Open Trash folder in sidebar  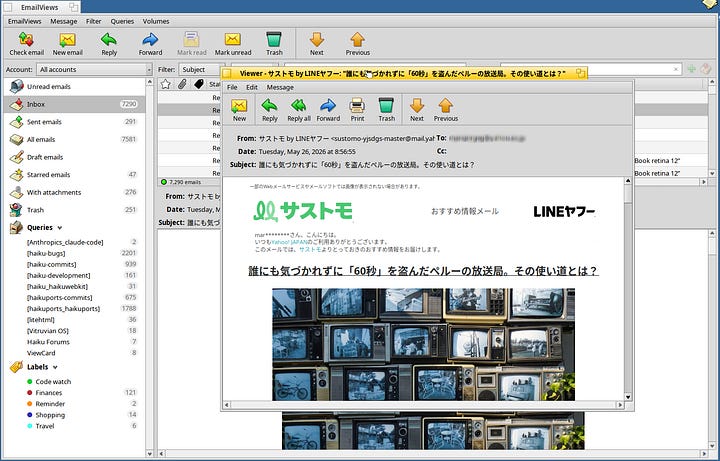point(74,210)
